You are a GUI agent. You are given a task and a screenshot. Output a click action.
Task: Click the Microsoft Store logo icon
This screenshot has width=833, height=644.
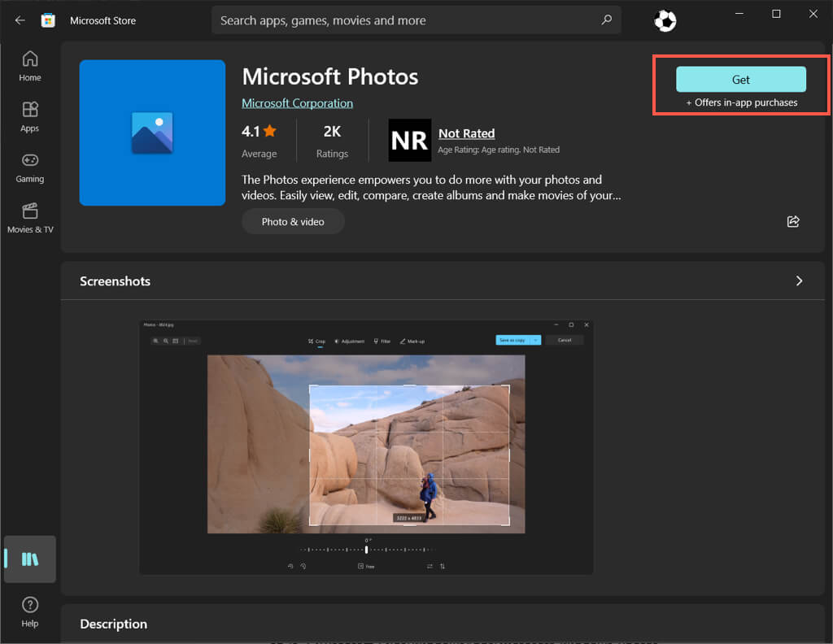48,20
